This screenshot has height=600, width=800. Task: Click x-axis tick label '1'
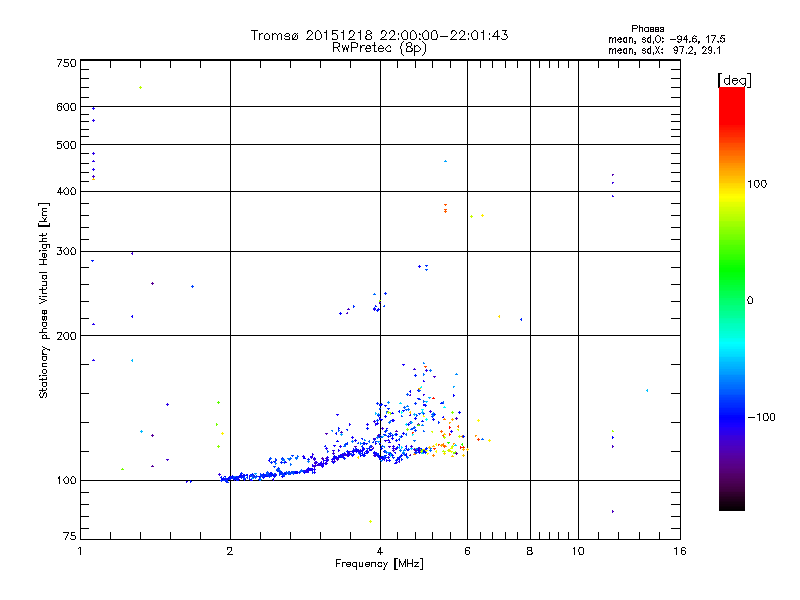click(80, 551)
